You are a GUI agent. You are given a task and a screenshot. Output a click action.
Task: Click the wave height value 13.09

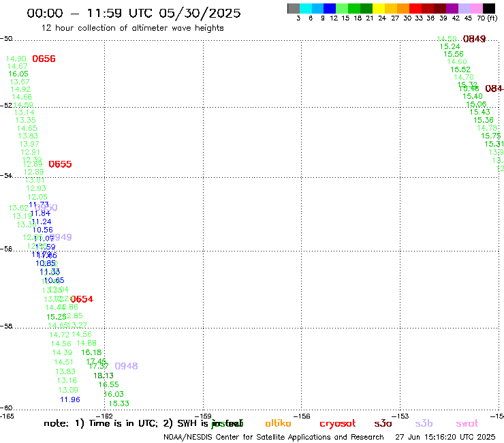pos(68,390)
